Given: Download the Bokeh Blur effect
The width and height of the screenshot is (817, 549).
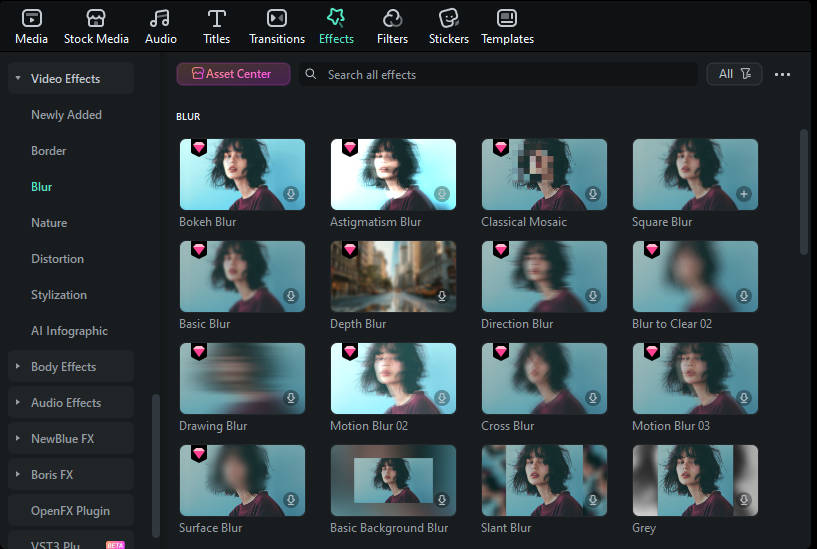Looking at the screenshot, I should tap(291, 194).
